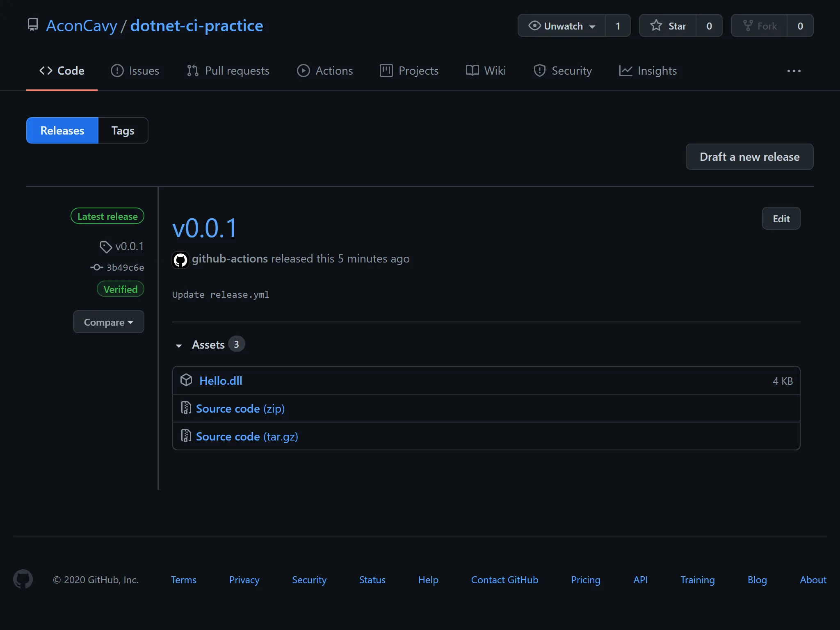View the watchers count of 1

(618, 26)
